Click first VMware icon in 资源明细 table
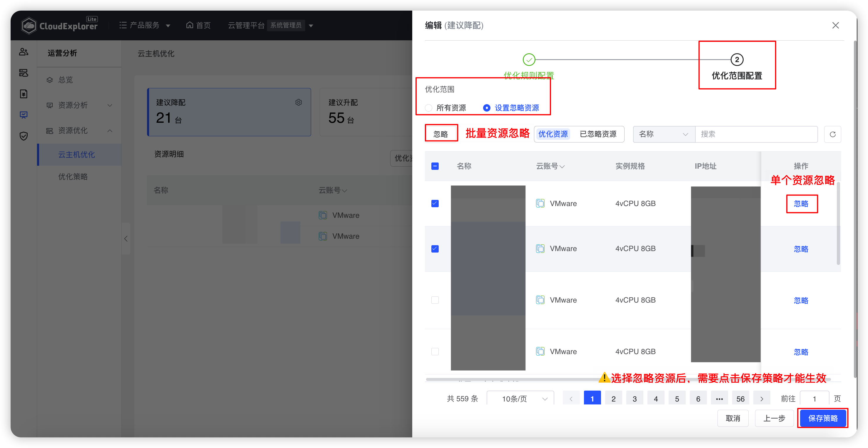Viewport: 868px width, 448px height. click(323, 215)
